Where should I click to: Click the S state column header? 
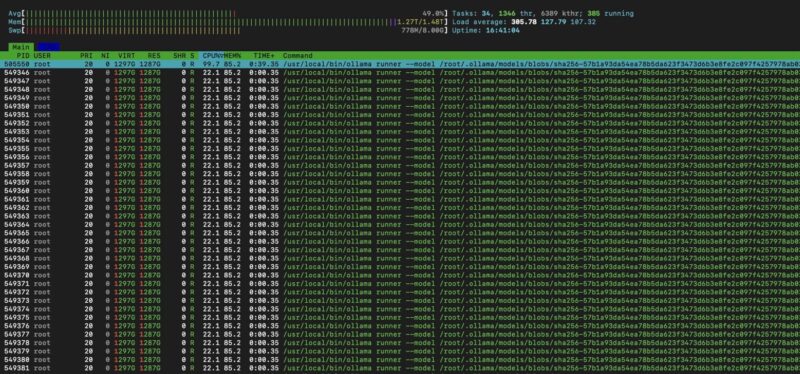click(x=192, y=55)
